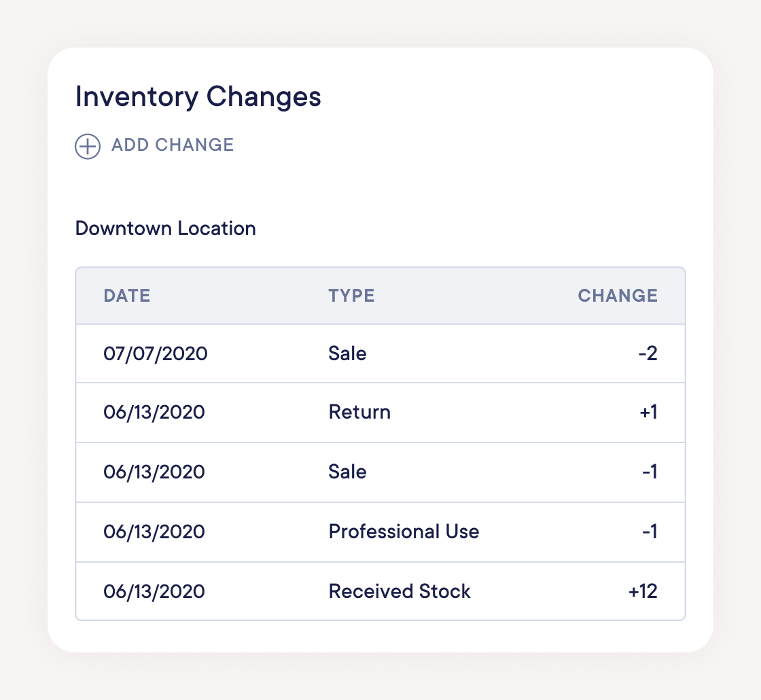The height and width of the screenshot is (700, 761).
Task: Select the +1 value in the Return row
Action: tap(648, 413)
